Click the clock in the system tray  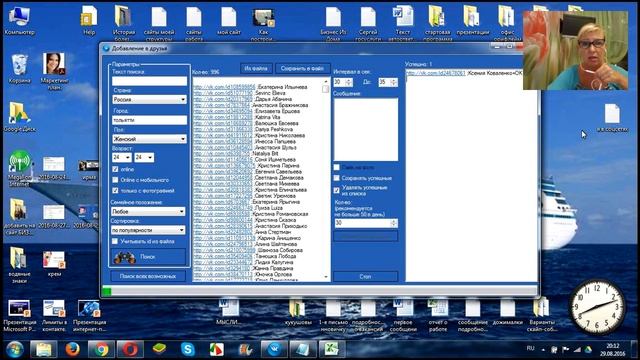click(612, 349)
